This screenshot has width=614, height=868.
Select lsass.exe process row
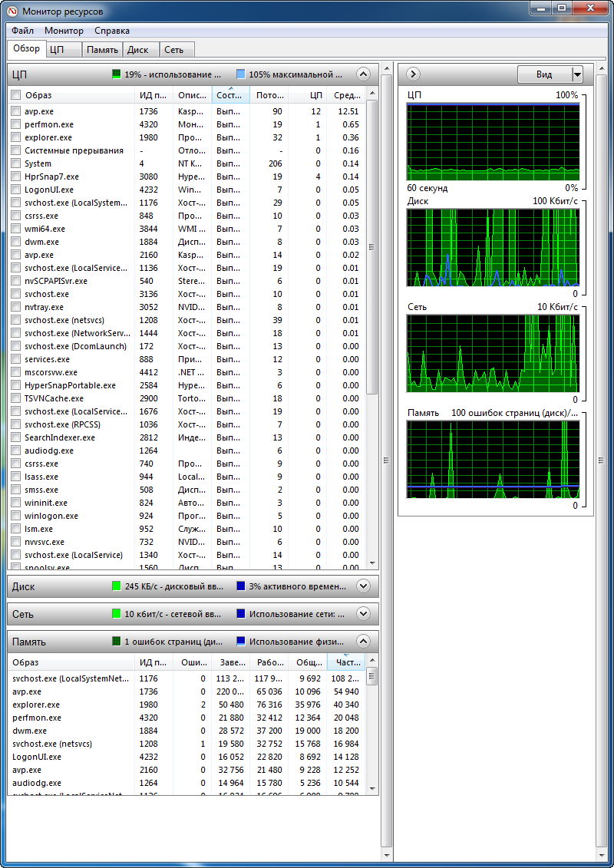pyautogui.click(x=187, y=477)
